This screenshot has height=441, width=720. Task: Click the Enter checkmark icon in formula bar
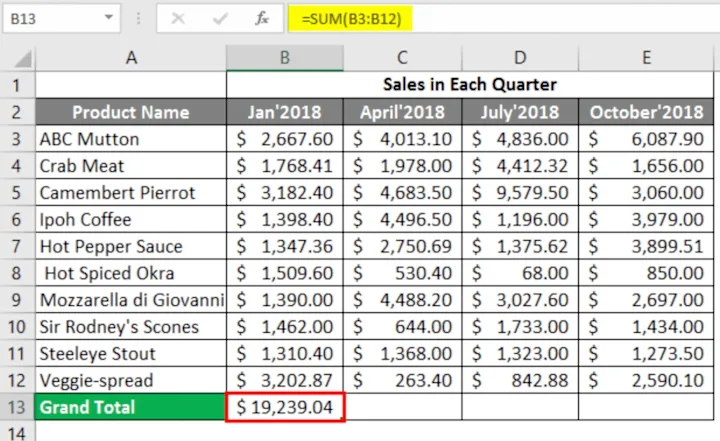[x=220, y=19]
